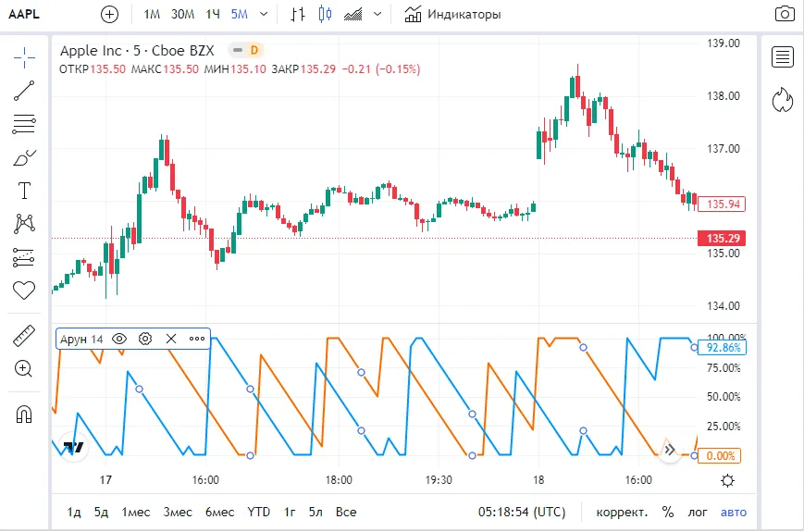Open the Fibonacci and horizontal lines tool

tap(24, 124)
